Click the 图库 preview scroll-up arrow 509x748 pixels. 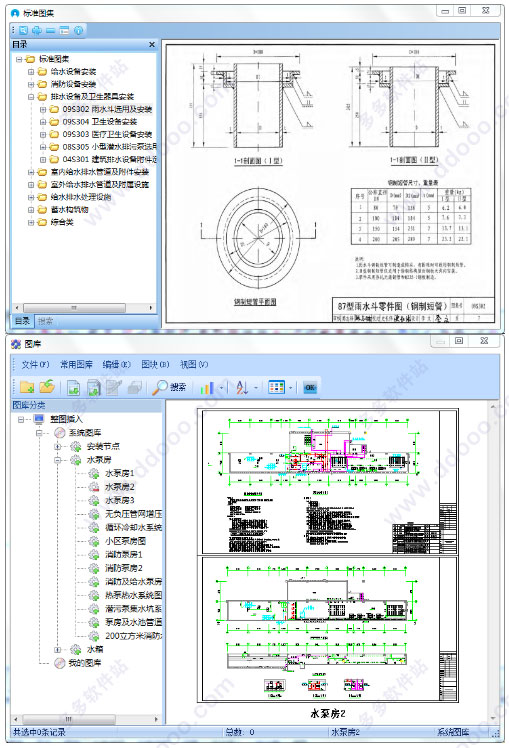pyautogui.click(x=493, y=406)
